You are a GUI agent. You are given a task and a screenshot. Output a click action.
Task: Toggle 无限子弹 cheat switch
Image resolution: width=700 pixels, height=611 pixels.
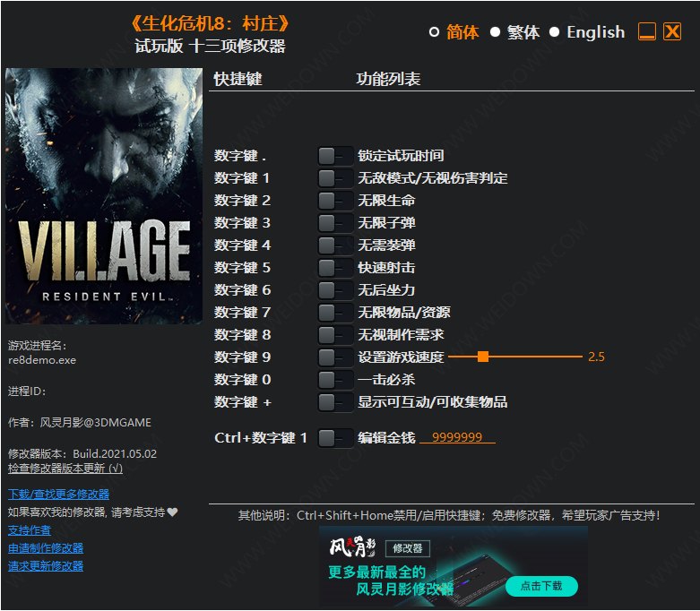pos(335,223)
